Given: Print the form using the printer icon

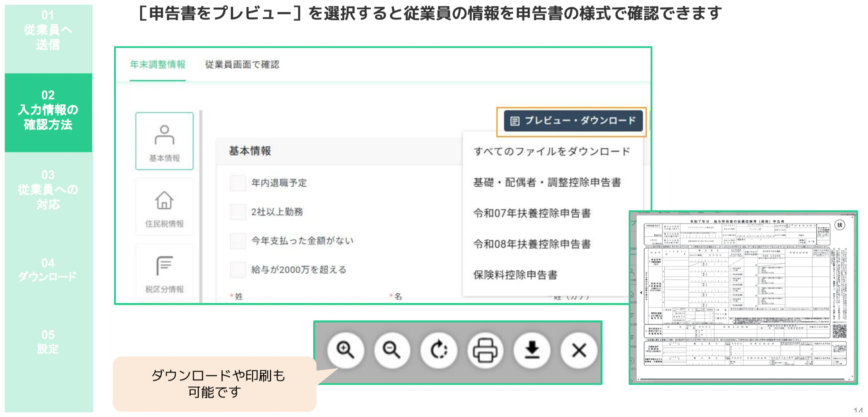Looking at the screenshot, I should click(x=485, y=350).
